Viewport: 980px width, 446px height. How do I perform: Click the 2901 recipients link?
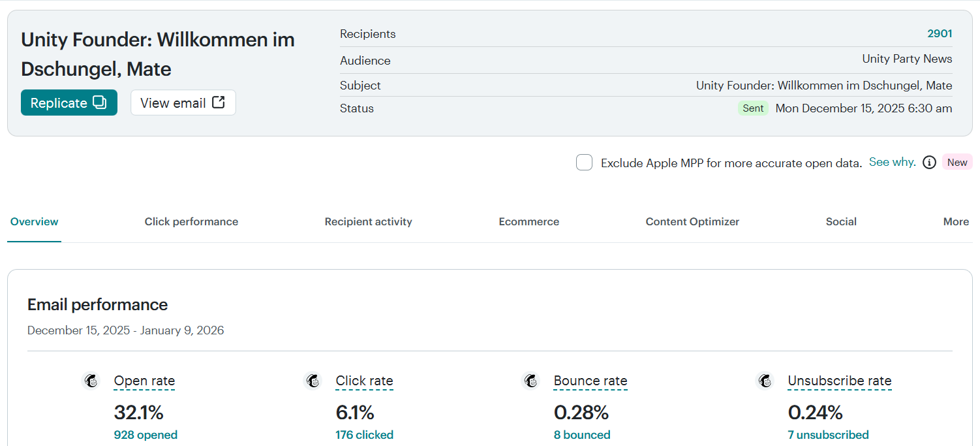click(940, 33)
